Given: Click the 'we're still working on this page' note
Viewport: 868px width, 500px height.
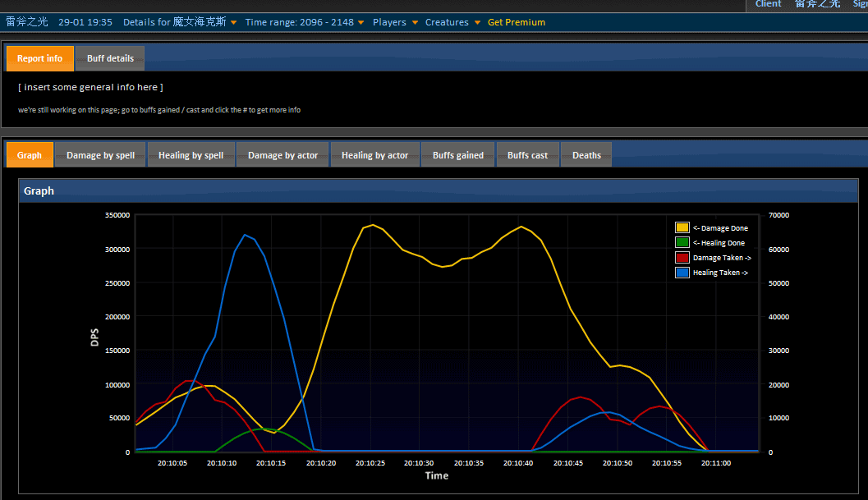Looking at the screenshot, I should tap(159, 110).
